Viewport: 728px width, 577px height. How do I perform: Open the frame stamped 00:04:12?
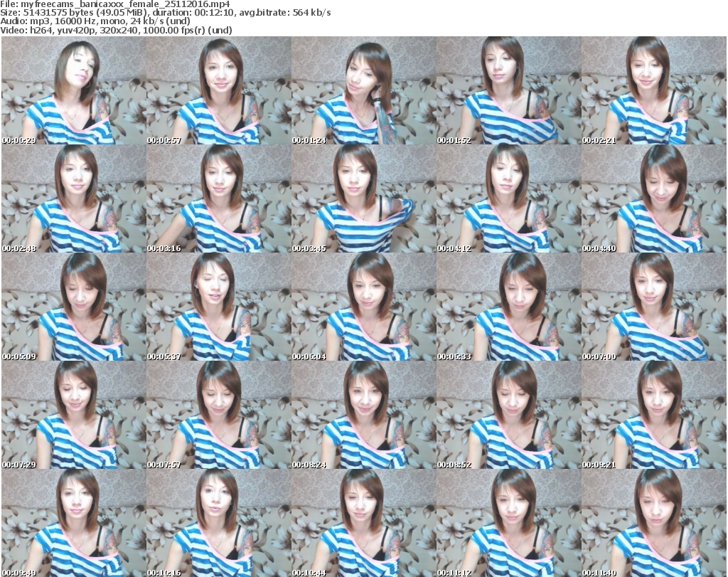[x=509, y=198]
